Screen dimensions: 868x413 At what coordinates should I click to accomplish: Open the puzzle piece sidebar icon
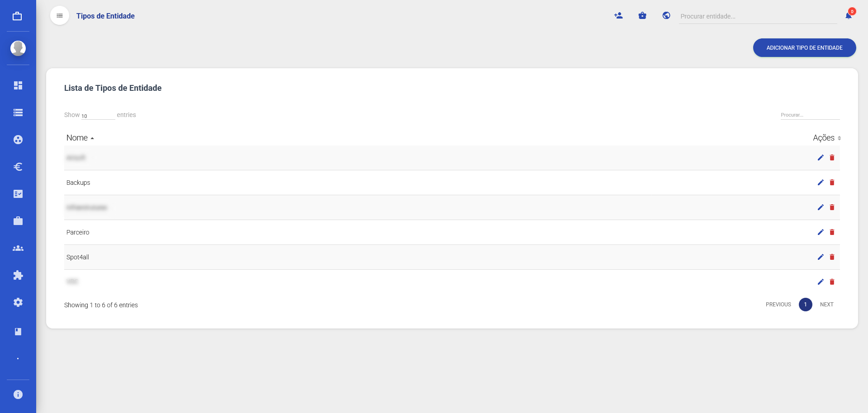(x=18, y=275)
